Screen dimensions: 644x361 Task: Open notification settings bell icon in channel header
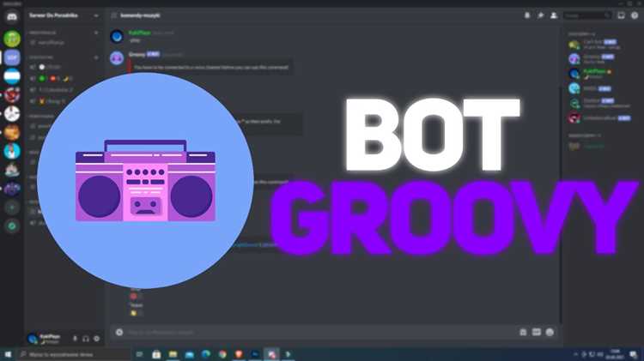point(527,15)
